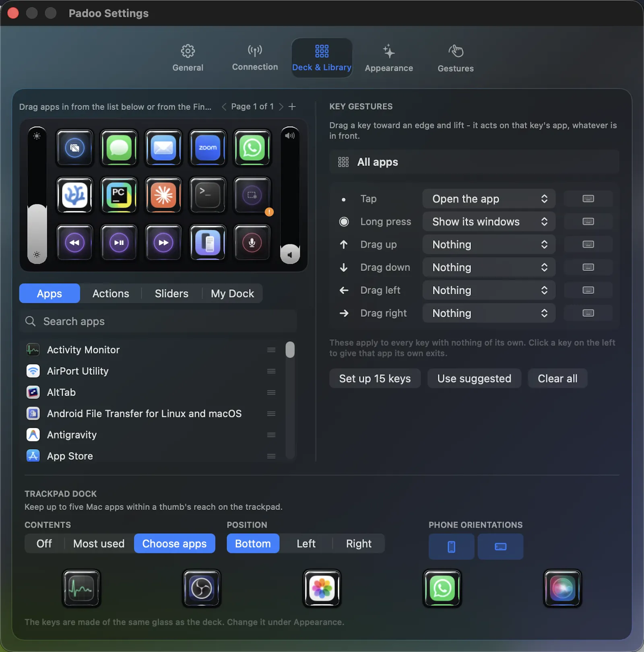
Task: Click the Clear all button
Action: click(557, 379)
